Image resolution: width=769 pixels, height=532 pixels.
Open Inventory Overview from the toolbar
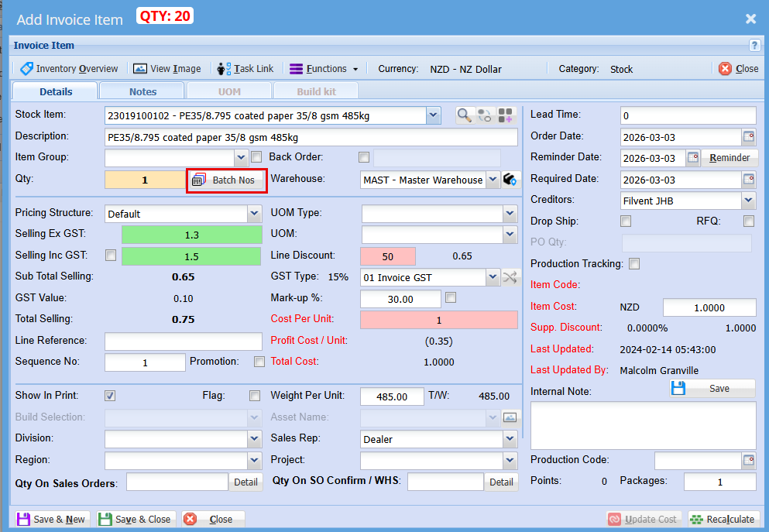(x=69, y=69)
